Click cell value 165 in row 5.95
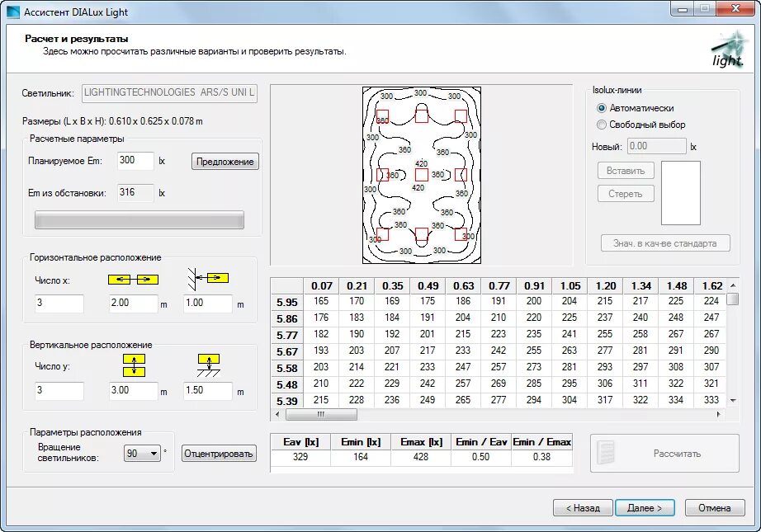761x532 pixels. [321, 301]
